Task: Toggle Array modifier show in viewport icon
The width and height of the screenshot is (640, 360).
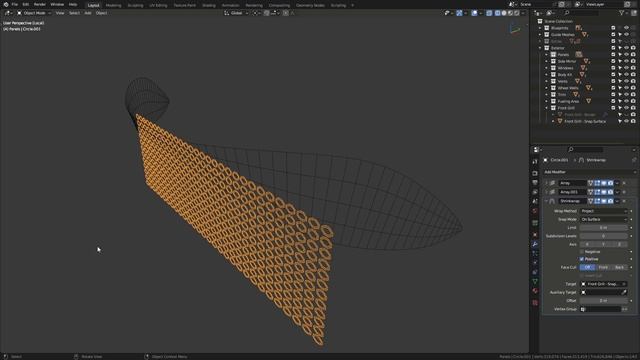Action: [x=604, y=183]
